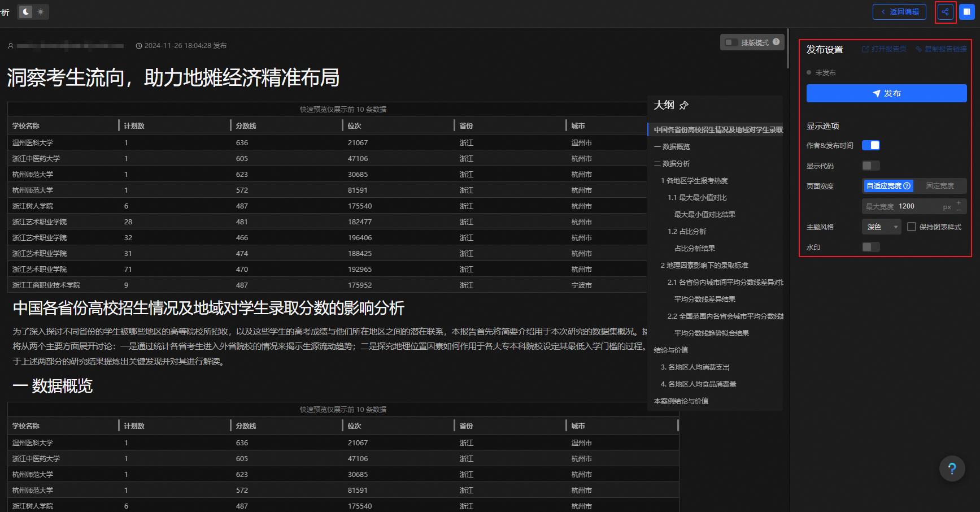Click 分数线 column header in first table
The image size is (980, 512).
click(x=246, y=125)
